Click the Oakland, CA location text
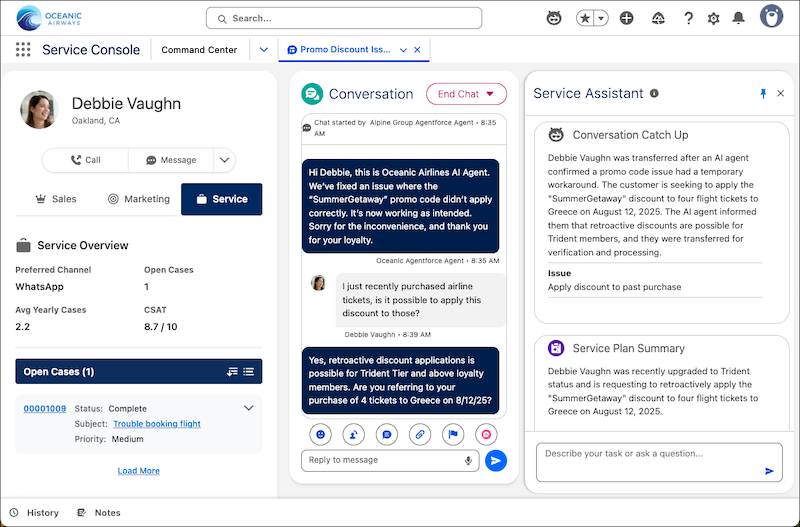 (x=96, y=121)
